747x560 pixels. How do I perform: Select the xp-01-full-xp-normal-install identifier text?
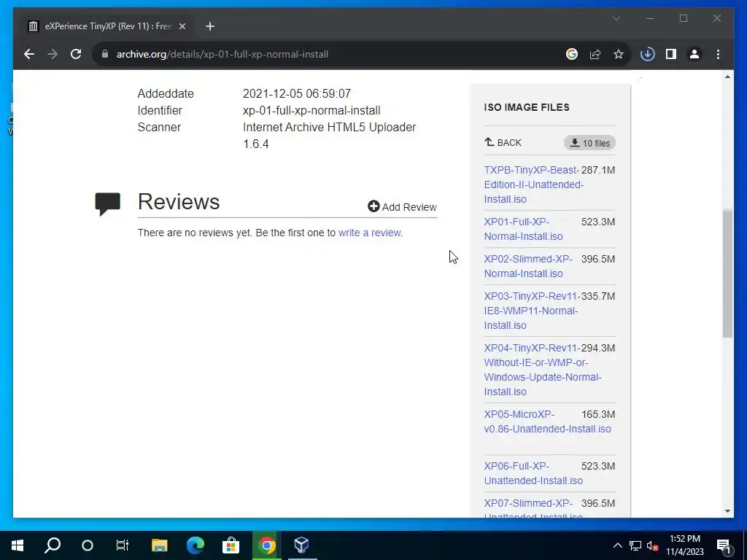[311, 111]
